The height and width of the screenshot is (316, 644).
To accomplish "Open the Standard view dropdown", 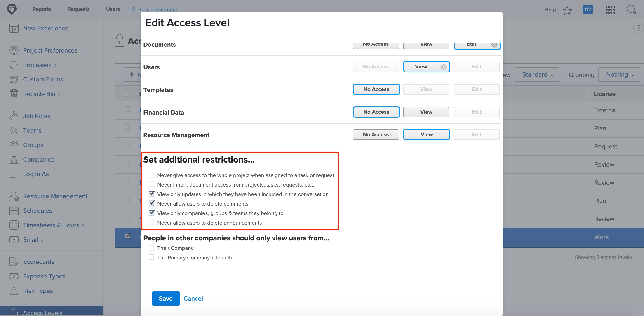I will point(537,75).
